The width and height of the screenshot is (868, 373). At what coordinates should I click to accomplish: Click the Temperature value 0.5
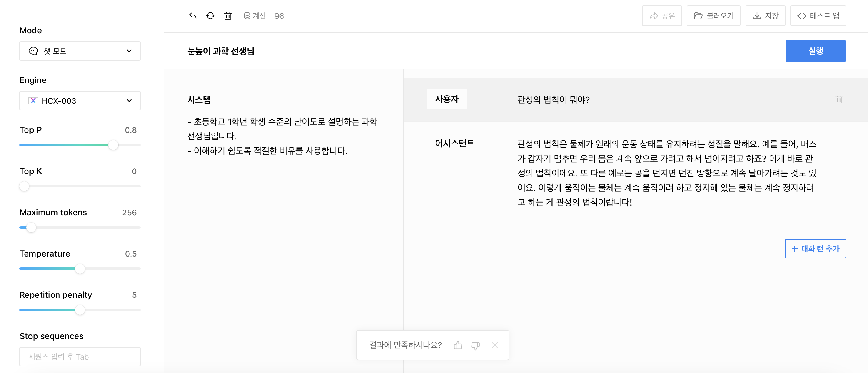pos(131,254)
